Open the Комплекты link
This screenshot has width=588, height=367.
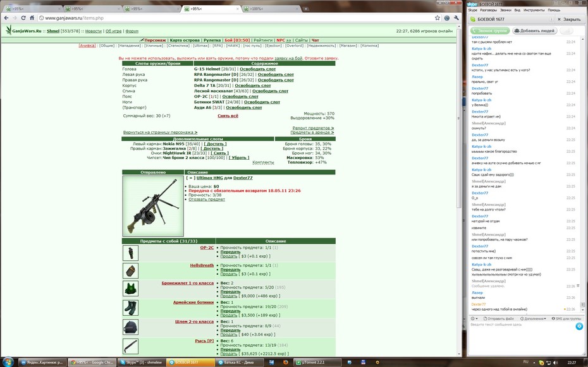click(x=263, y=162)
